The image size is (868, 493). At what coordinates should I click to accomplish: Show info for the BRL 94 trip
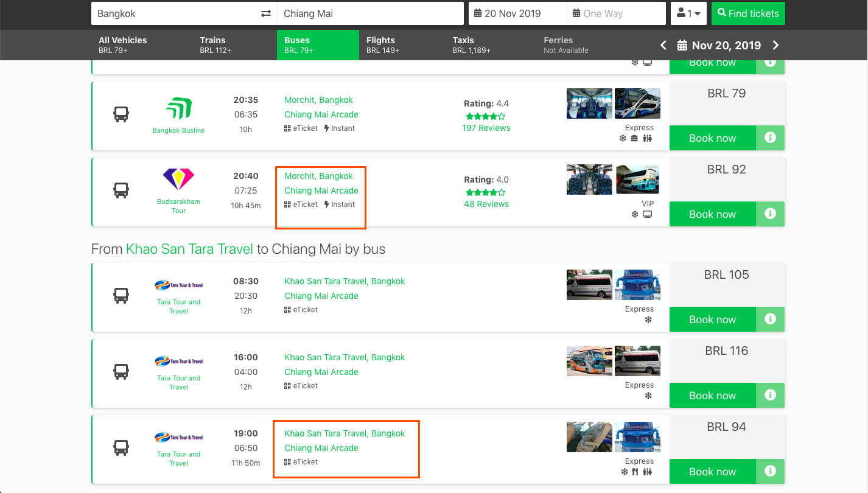tap(770, 472)
